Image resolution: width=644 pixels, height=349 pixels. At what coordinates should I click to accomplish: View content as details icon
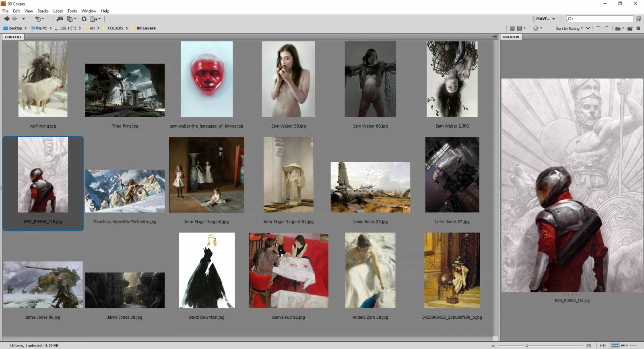click(x=624, y=345)
